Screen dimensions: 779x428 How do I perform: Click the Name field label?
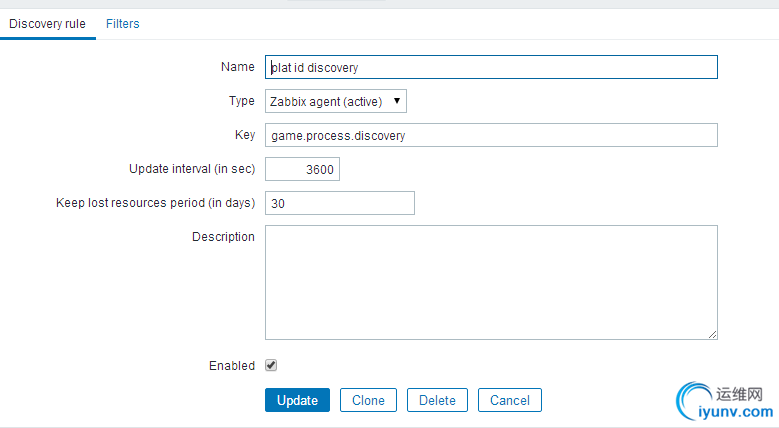[238, 67]
